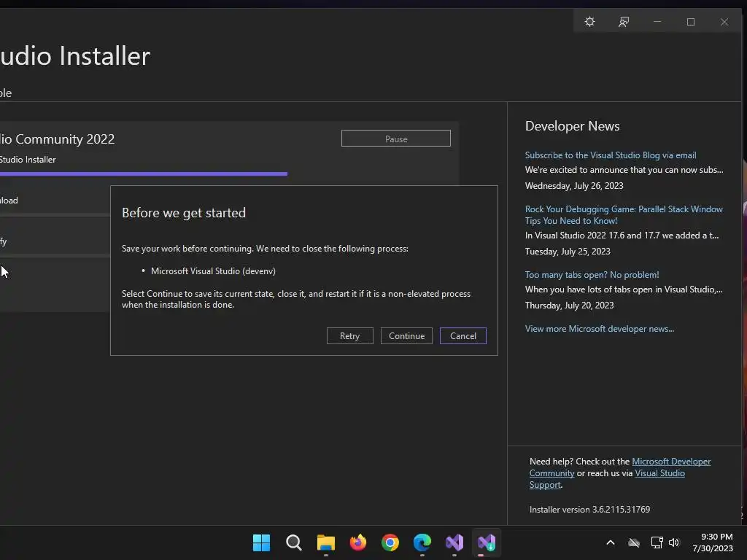Open Microsoft Edge from the taskbar
This screenshot has height=560, width=747.
coord(422,542)
